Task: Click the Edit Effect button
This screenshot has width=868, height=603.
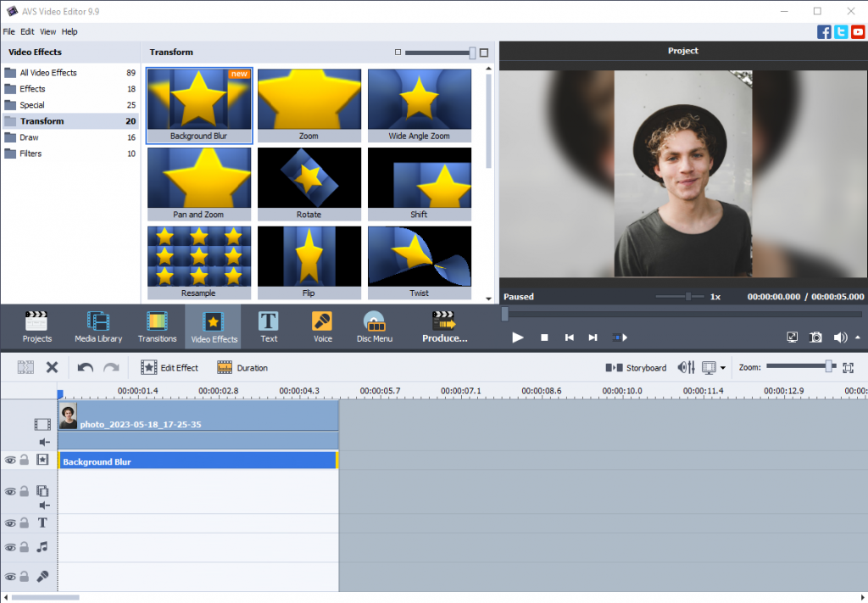Action: coord(170,367)
